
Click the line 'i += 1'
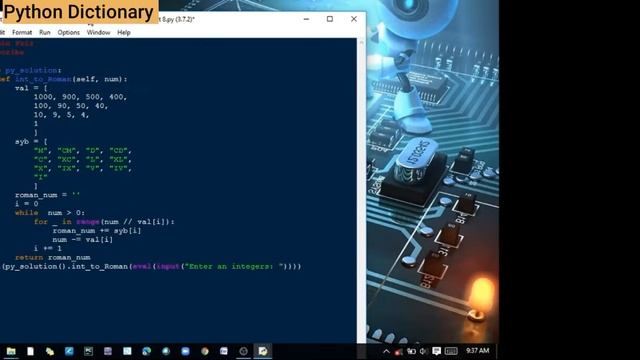[x=48, y=248]
